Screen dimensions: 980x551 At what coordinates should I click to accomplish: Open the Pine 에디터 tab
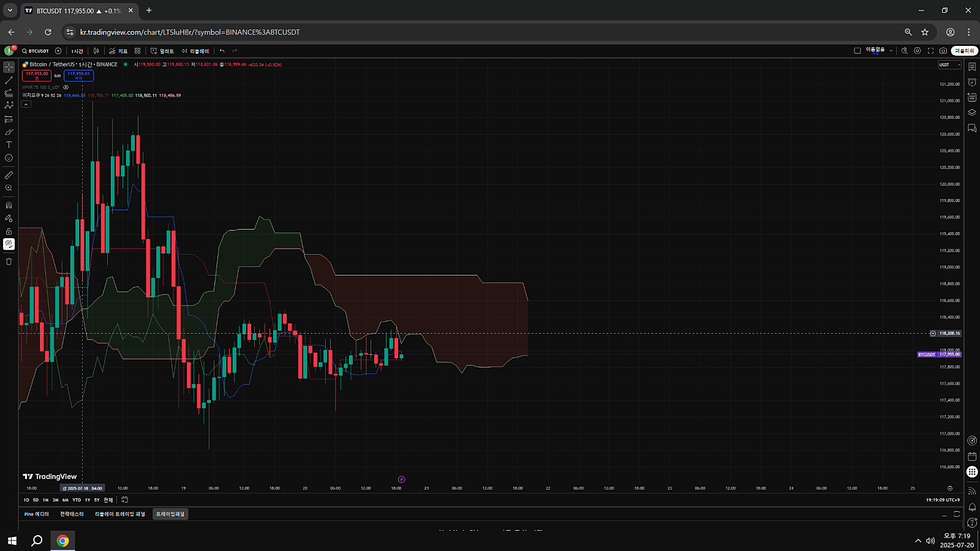point(36,514)
